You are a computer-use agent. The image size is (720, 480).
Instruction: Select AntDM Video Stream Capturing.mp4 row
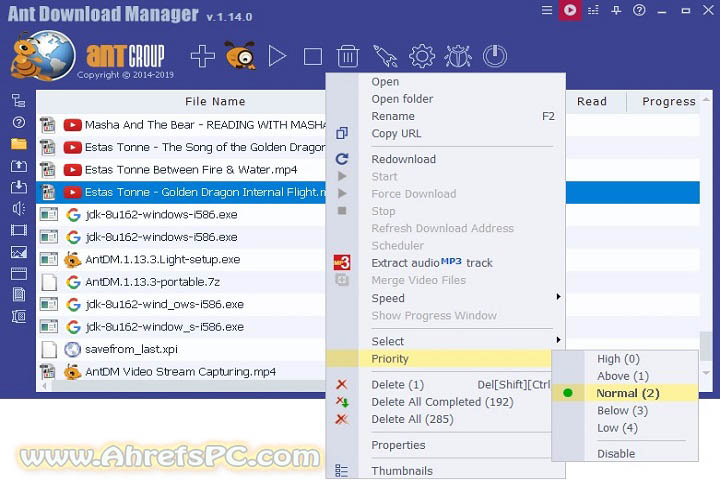coord(181,372)
